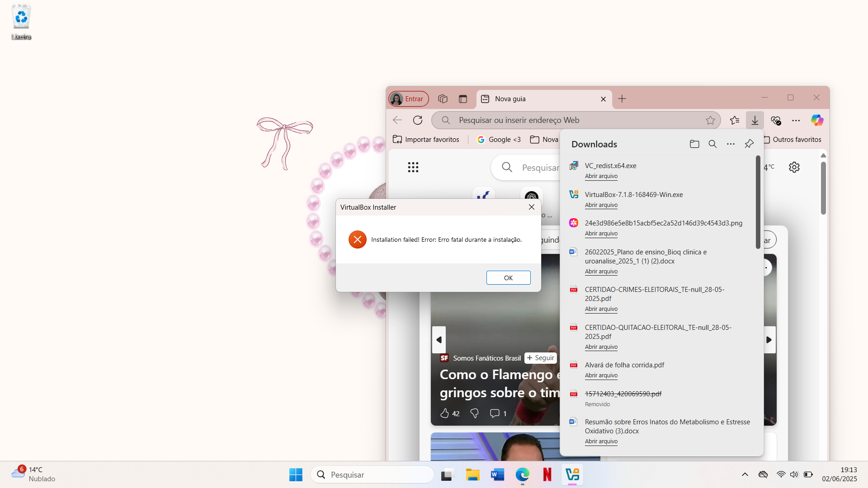Open CERTIDAO-CRIMES-ELEITORAIS pdf download

click(x=601, y=309)
